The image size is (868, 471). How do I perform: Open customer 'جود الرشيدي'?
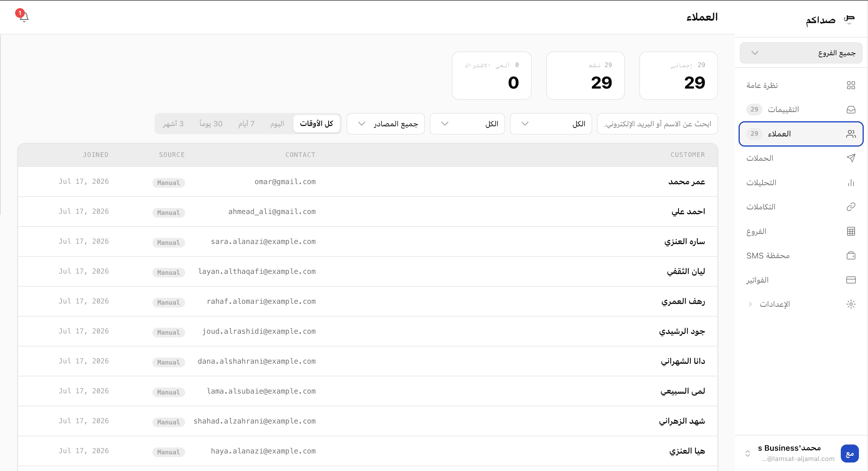(682, 332)
